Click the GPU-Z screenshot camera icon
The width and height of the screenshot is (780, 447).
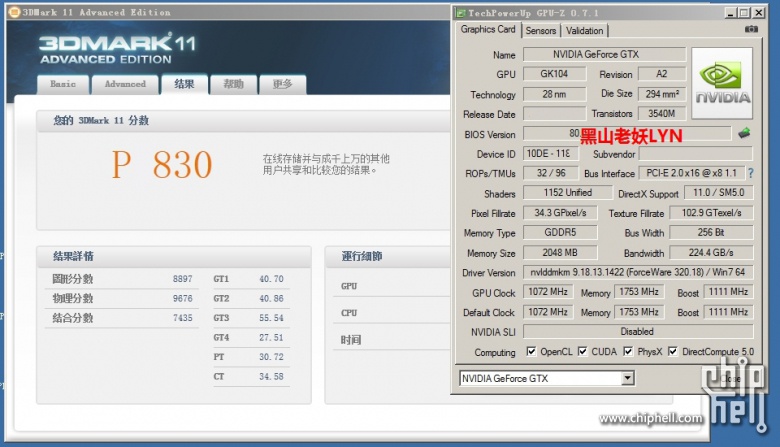pos(751,30)
